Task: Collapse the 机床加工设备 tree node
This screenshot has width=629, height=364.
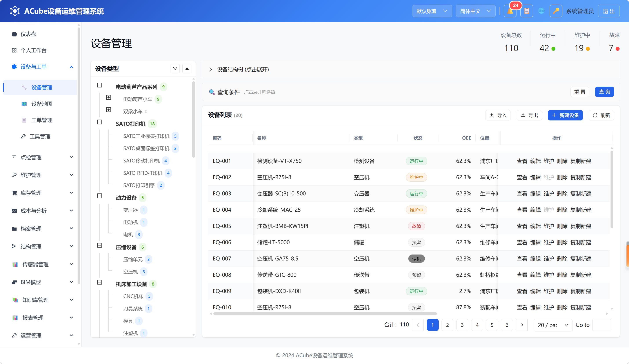Action: (100, 282)
